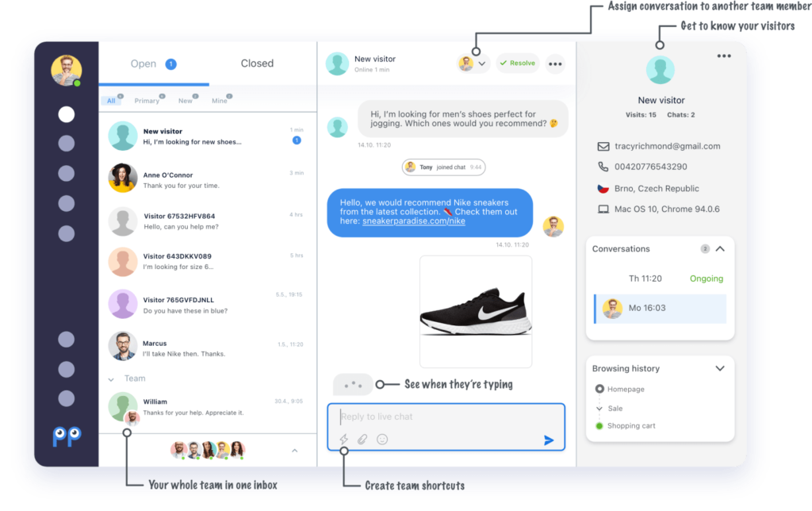Screen dimensions: 812x511
Task: Select the New filter chip
Action: 186,101
